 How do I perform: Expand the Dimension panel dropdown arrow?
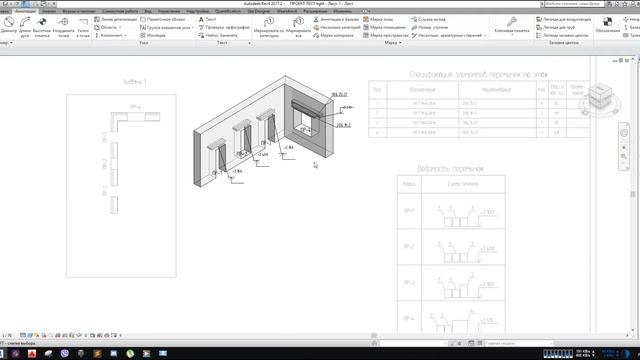coord(11,43)
